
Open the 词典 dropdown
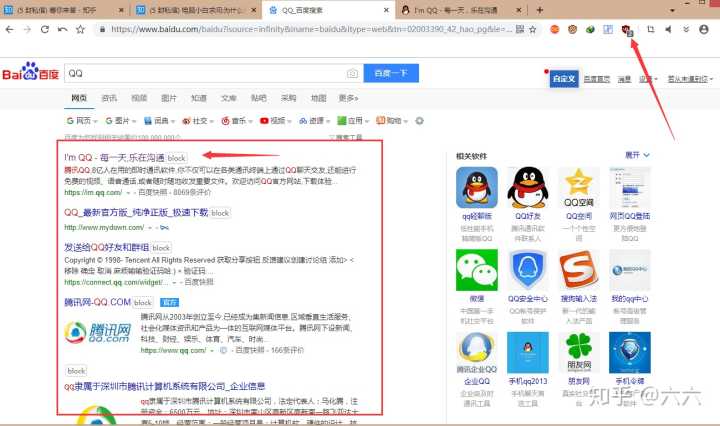tap(159, 121)
